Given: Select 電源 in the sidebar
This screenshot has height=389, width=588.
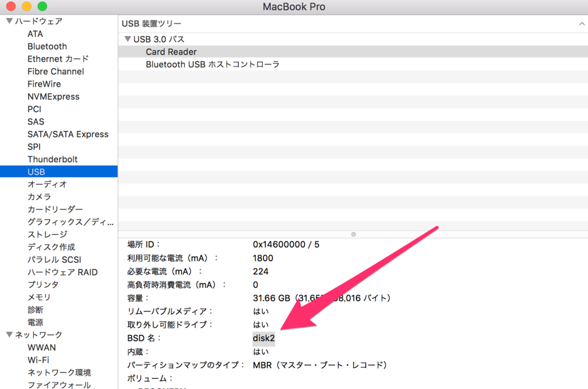Looking at the screenshot, I should (x=35, y=322).
